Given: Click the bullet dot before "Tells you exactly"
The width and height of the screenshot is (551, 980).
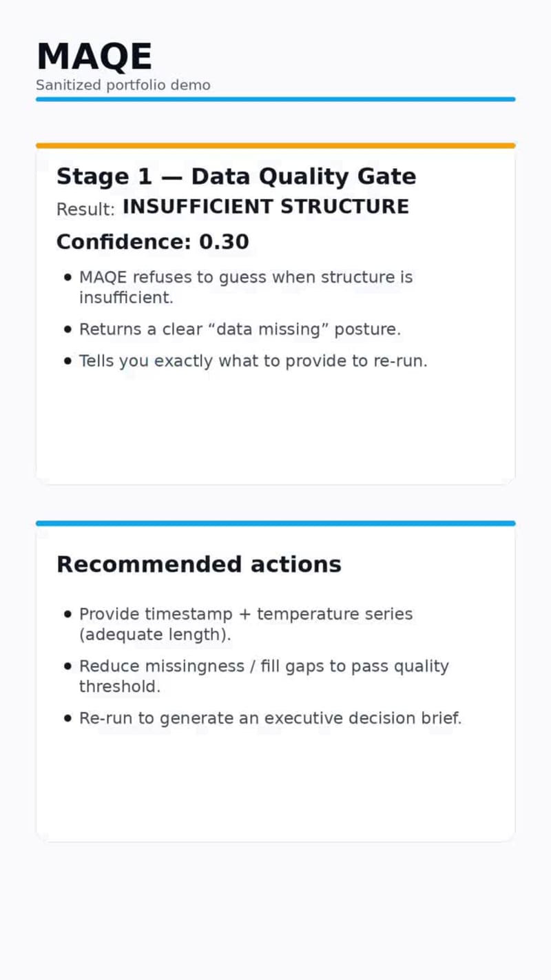Looking at the screenshot, I should [67, 361].
